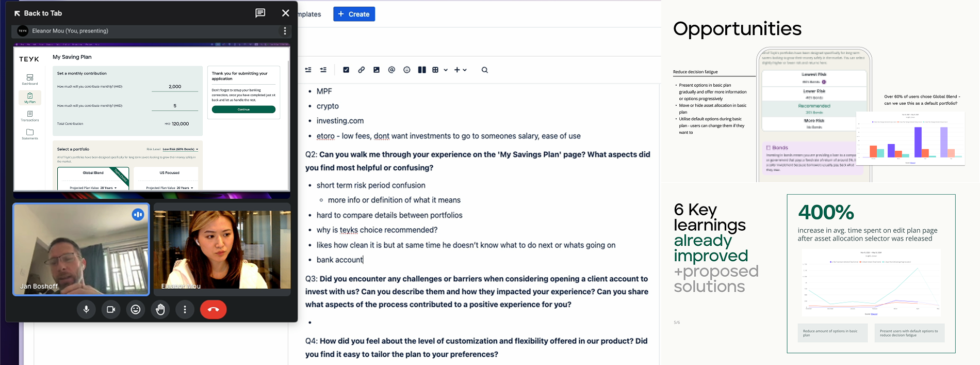Insert an action item checkbox from toolbar
Viewport: 980px width, 365px height.
pos(346,70)
